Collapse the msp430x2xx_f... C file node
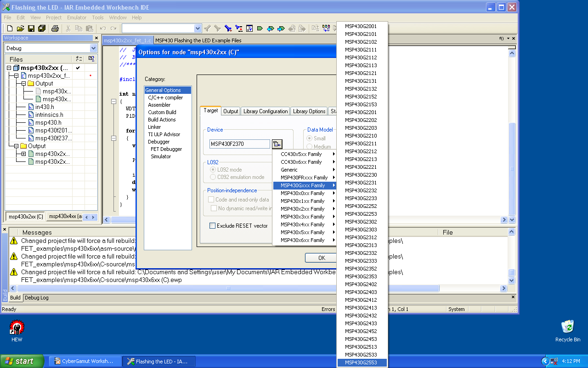The height and width of the screenshot is (368, 588). [x=16, y=76]
